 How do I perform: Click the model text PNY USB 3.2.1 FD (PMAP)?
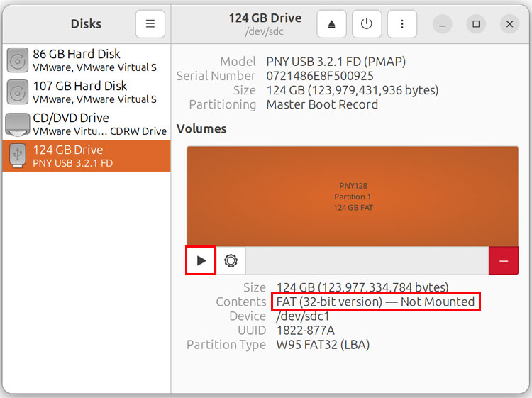point(336,62)
